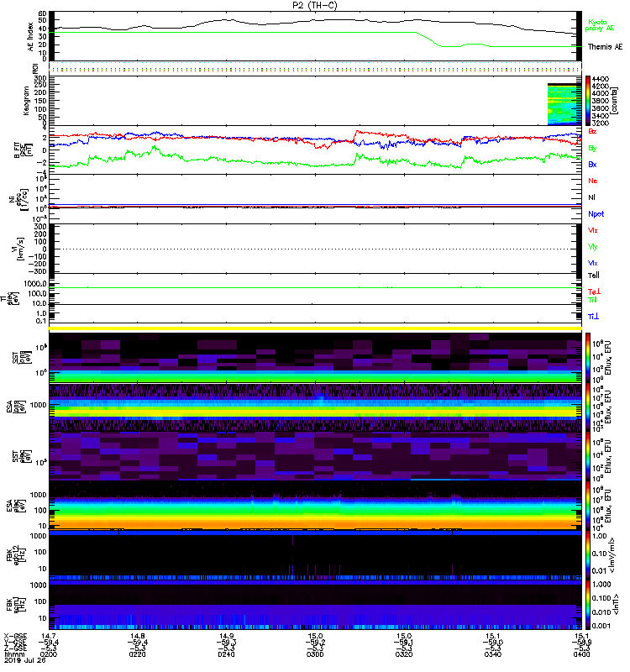Select the blue Ti⊥ legend label
Viewport: 630px width, 672px height.
[x=593, y=317]
